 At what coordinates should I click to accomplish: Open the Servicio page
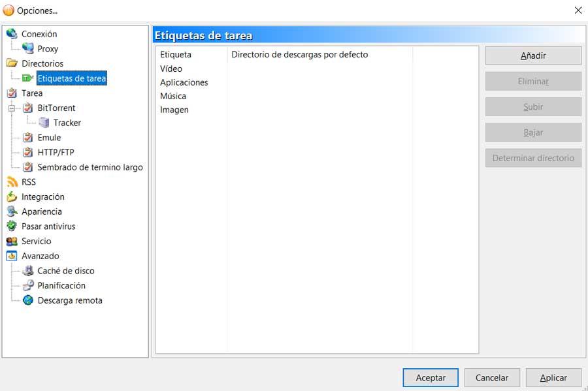click(37, 241)
